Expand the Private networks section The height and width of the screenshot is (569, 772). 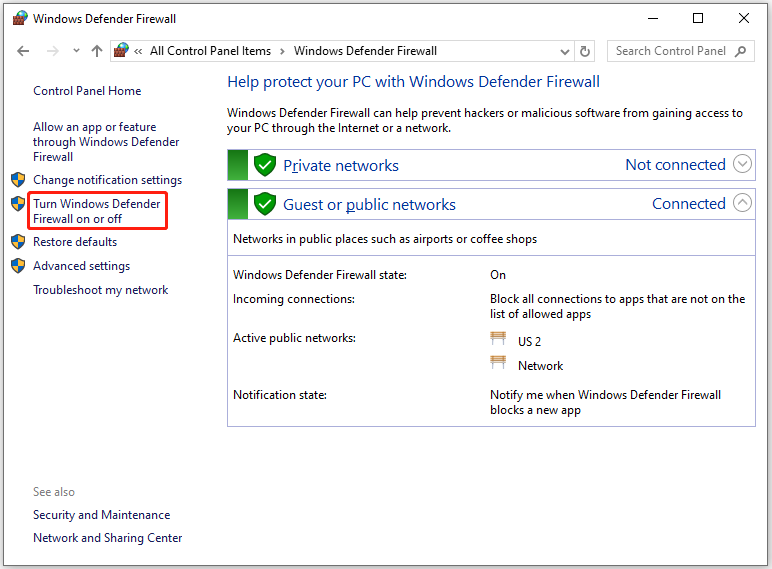[742, 165]
